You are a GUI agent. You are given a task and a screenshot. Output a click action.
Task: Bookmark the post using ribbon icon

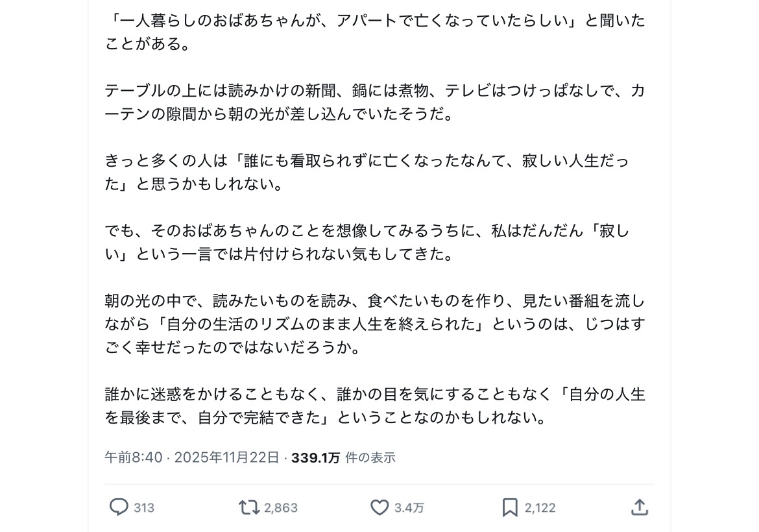pos(510,507)
